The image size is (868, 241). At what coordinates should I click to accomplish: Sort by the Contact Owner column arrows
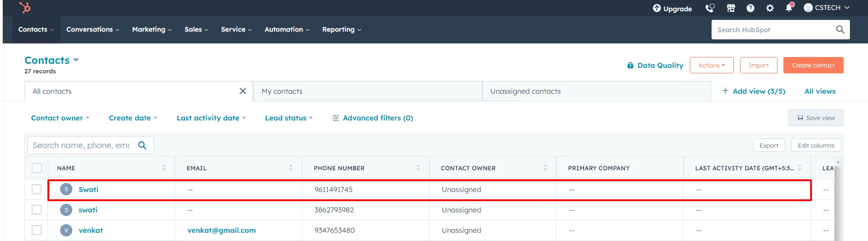point(545,168)
